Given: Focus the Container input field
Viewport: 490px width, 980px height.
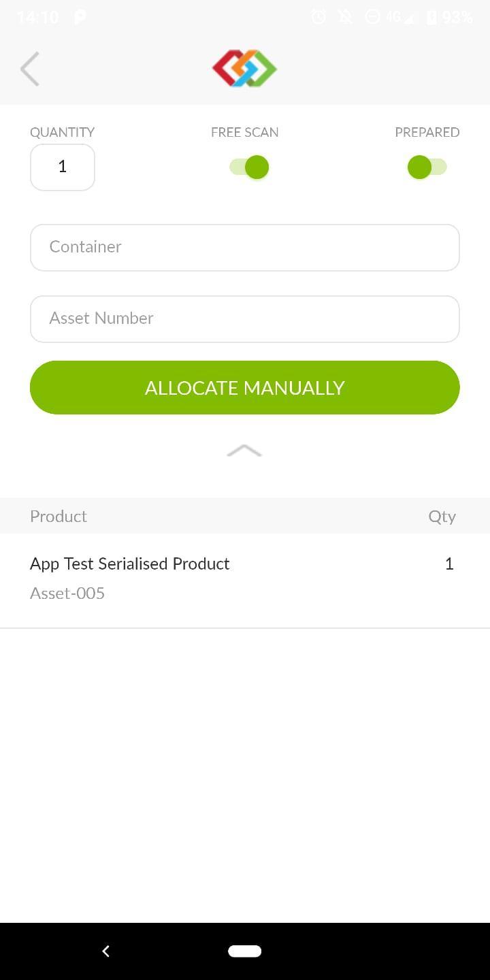Looking at the screenshot, I should pos(245,248).
